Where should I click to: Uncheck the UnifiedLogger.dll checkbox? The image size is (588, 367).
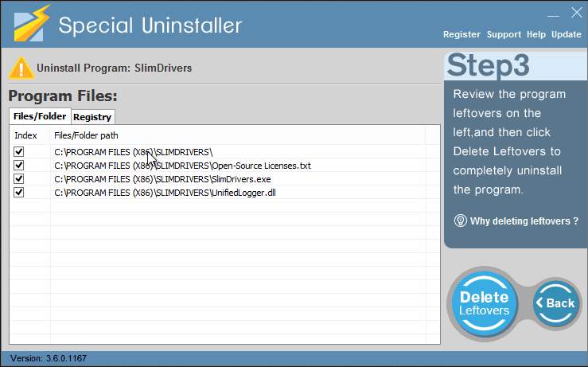19,192
